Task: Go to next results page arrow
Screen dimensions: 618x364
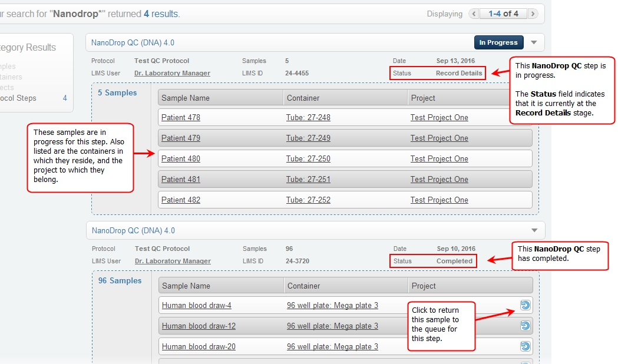Action: (x=533, y=14)
